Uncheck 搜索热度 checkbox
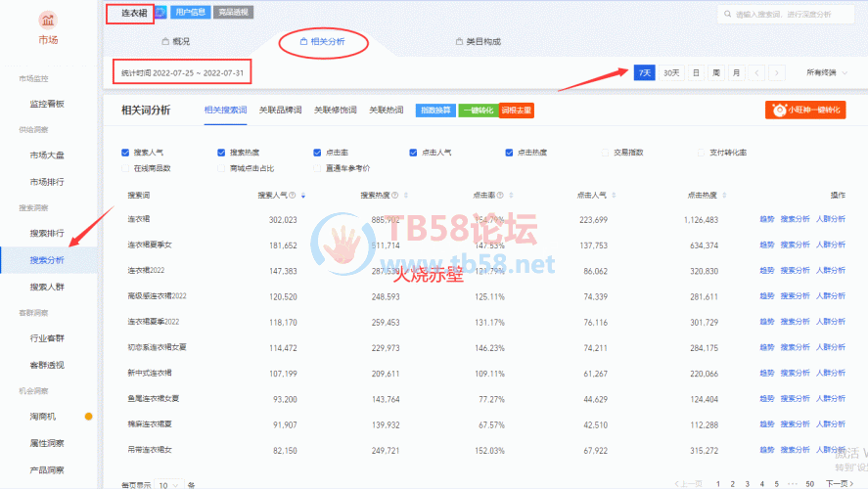 click(221, 153)
